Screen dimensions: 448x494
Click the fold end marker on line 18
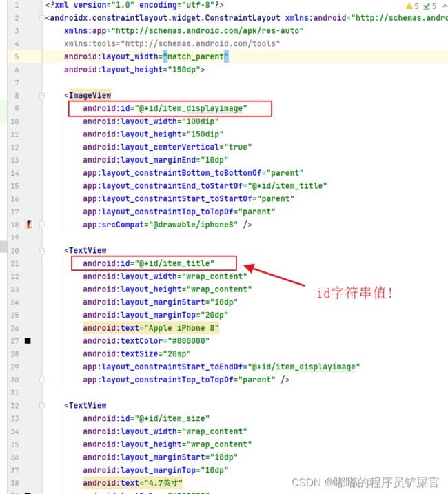click(x=41, y=225)
